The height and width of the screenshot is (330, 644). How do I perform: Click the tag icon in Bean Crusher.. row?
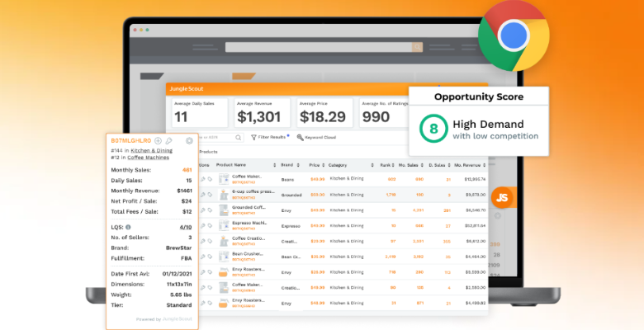click(210, 257)
